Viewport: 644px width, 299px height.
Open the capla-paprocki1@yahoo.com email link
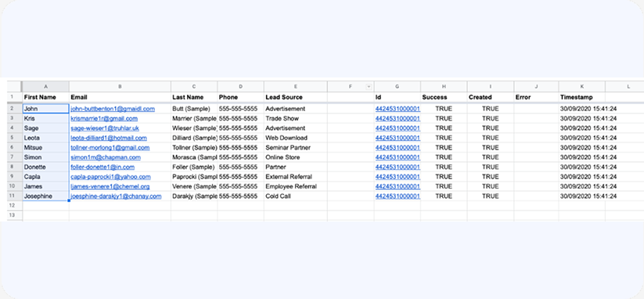[x=110, y=177]
